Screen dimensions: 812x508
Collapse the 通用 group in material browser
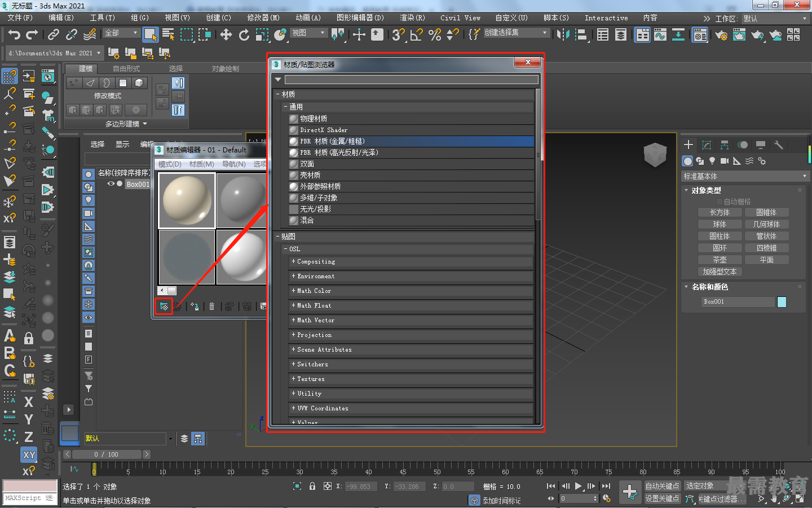pos(286,107)
